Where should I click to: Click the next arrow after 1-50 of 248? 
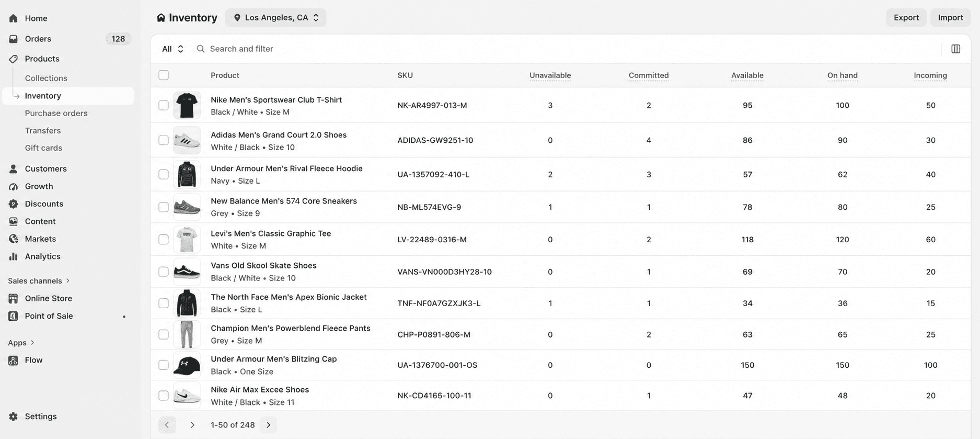pyautogui.click(x=269, y=425)
